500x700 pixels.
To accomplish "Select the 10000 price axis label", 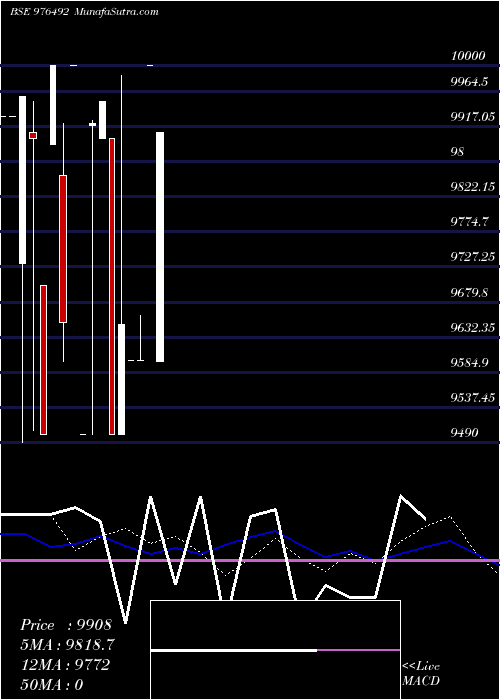I will pos(468,56).
